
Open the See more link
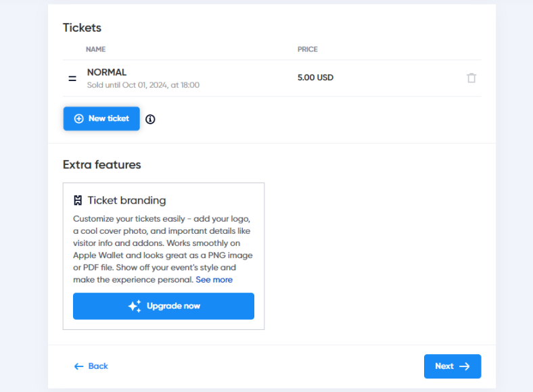(x=214, y=280)
